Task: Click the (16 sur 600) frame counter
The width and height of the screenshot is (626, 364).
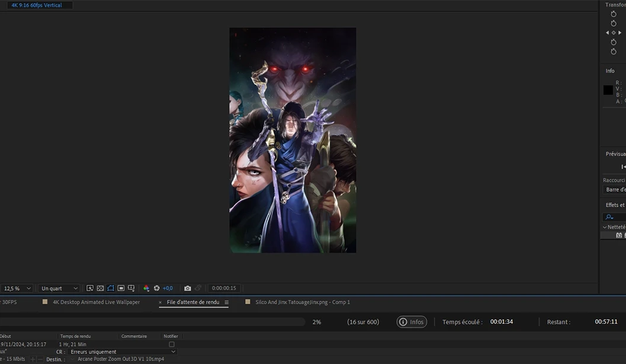Action: [363, 322]
